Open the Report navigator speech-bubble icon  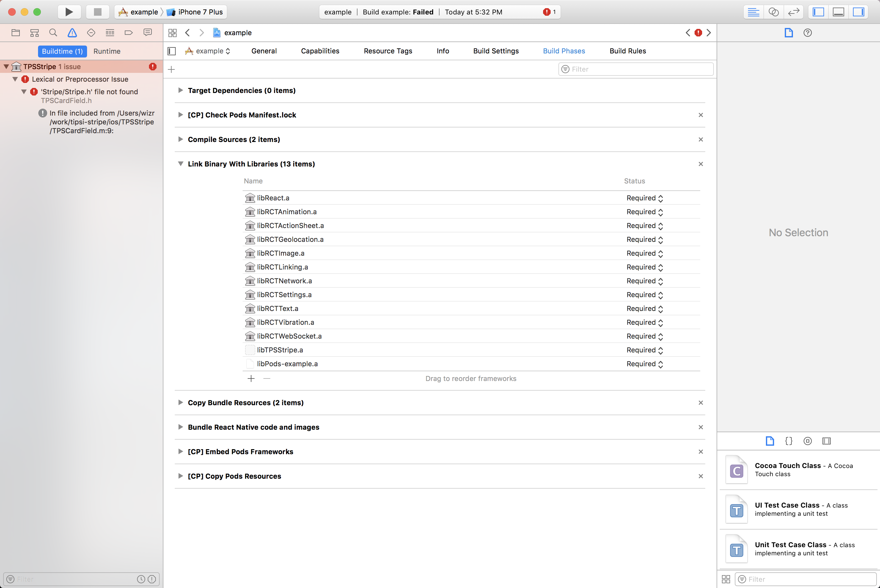[148, 33]
